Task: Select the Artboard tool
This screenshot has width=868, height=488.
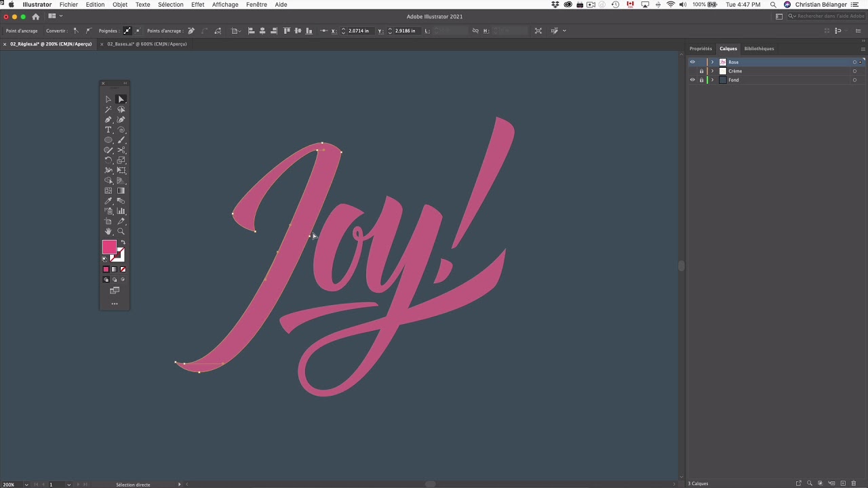Action: tap(108, 221)
